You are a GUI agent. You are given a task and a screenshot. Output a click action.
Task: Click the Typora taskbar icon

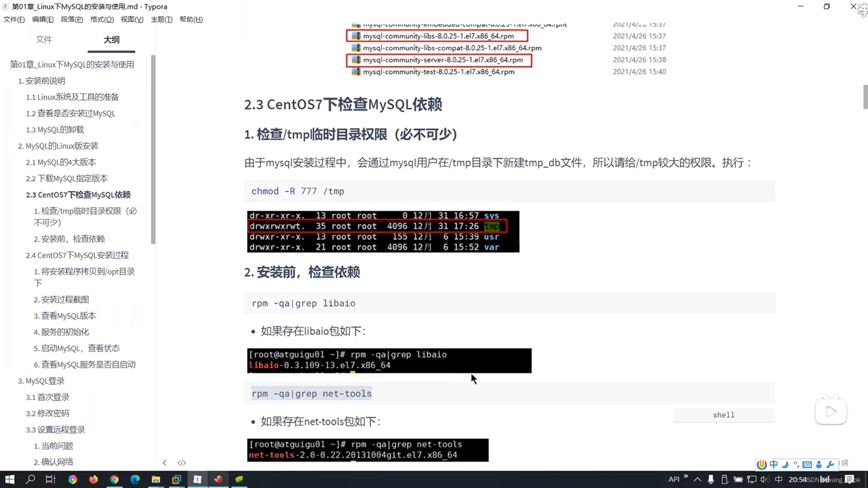click(198, 479)
